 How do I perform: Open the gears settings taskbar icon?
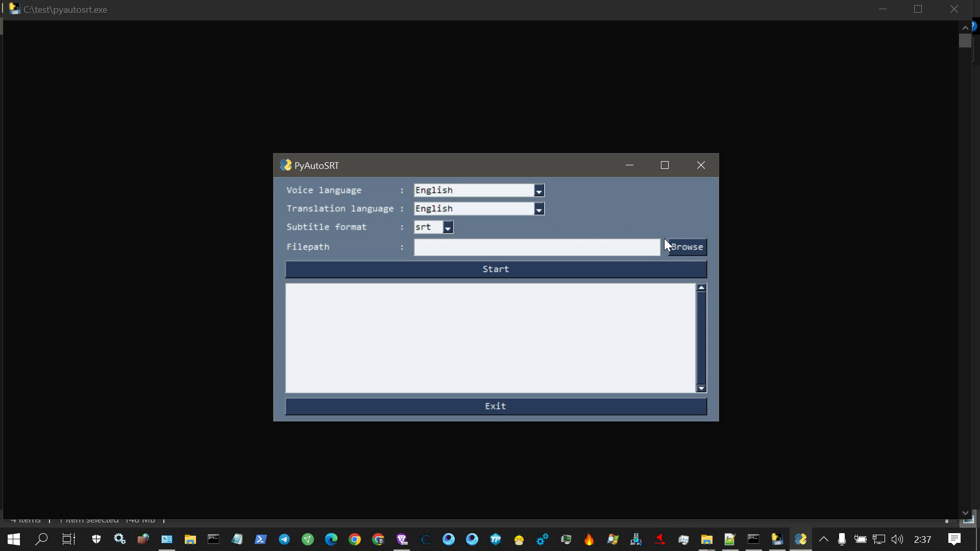click(x=119, y=539)
